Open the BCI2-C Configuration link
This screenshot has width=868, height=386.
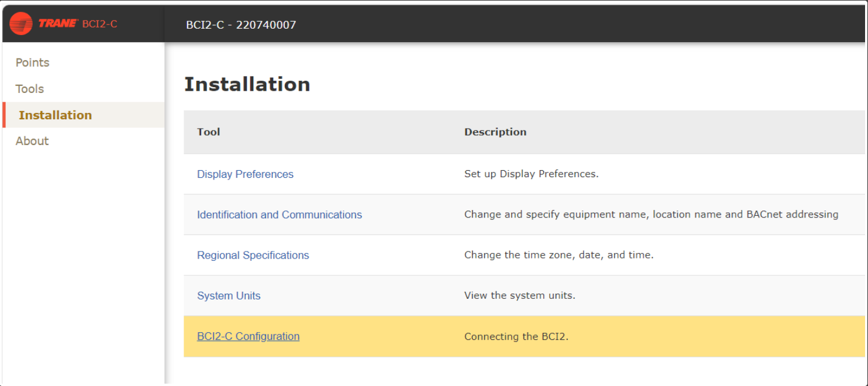248,336
